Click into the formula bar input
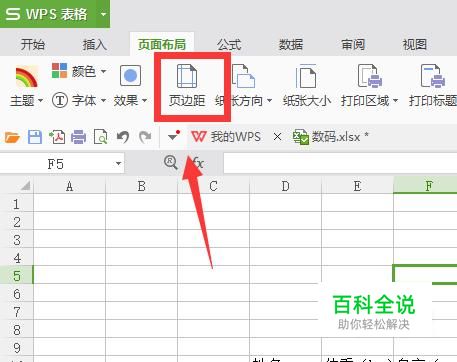Image resolution: width=457 pixels, height=362 pixels. (x=340, y=163)
